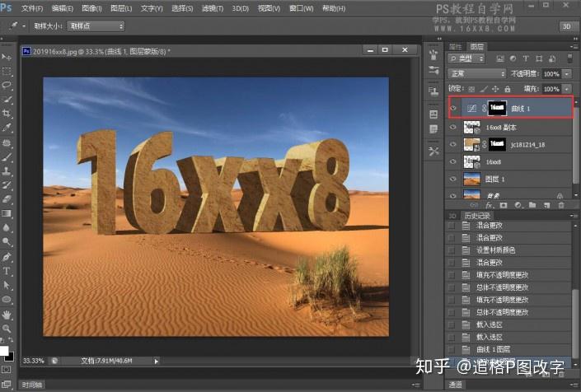Select the Pen tool
The height and width of the screenshot is (392, 581).
7,256
